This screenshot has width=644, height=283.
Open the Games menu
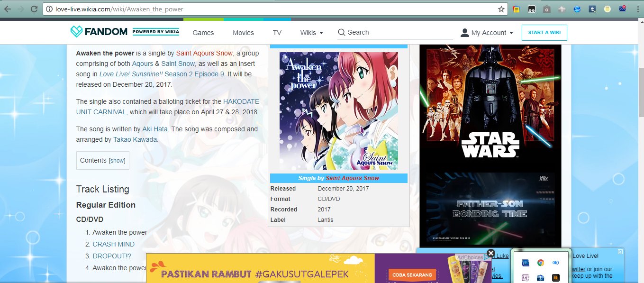point(203,33)
